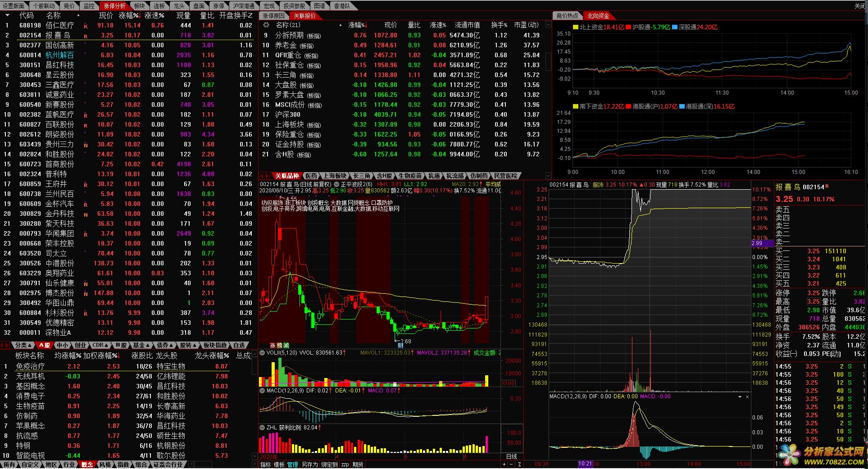Screen dimensions: 868x469
Task: Click the R superscript beside 002154 in the quote panel
Action: pos(827,186)
